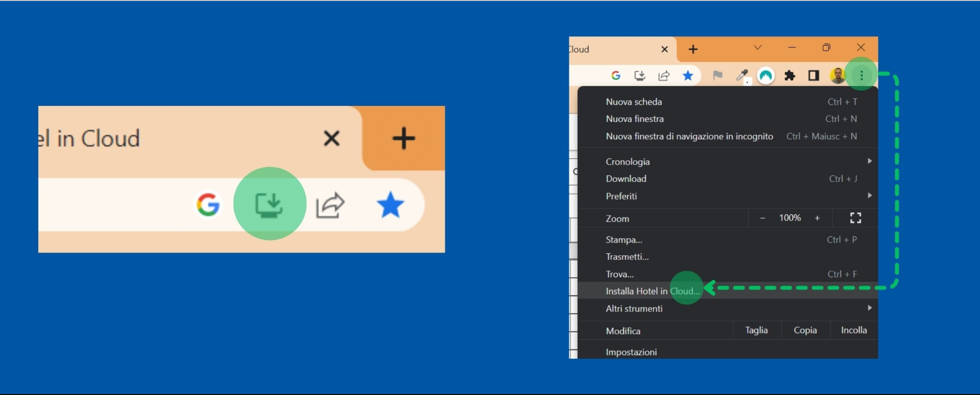Image resolution: width=980 pixels, height=395 pixels.
Task: Open Impostazioni from the menu
Action: [631, 352]
